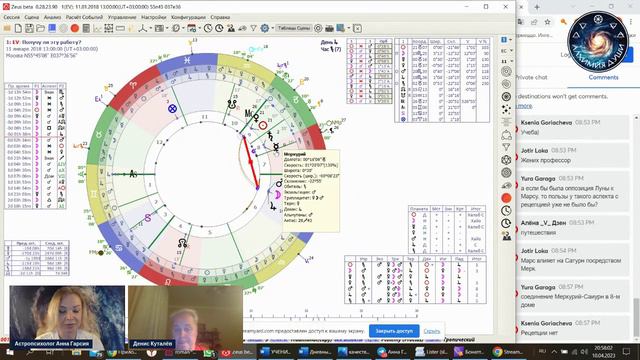Click the blue Закрыть доступ button
640x360 pixels.
click(394, 331)
